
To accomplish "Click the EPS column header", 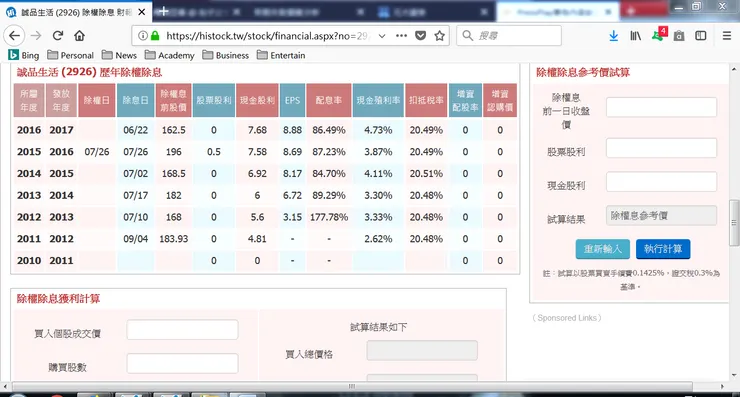I will pyautogui.click(x=293, y=100).
